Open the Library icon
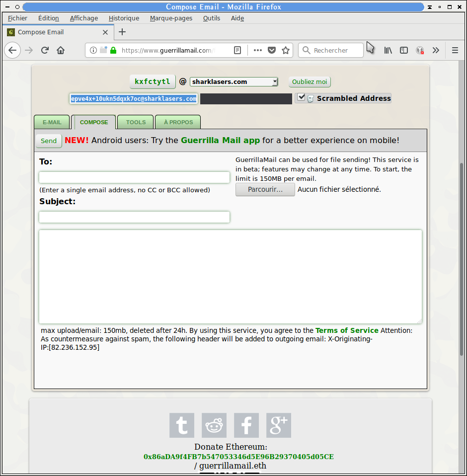The height and width of the screenshot is (476, 467). tap(388, 50)
